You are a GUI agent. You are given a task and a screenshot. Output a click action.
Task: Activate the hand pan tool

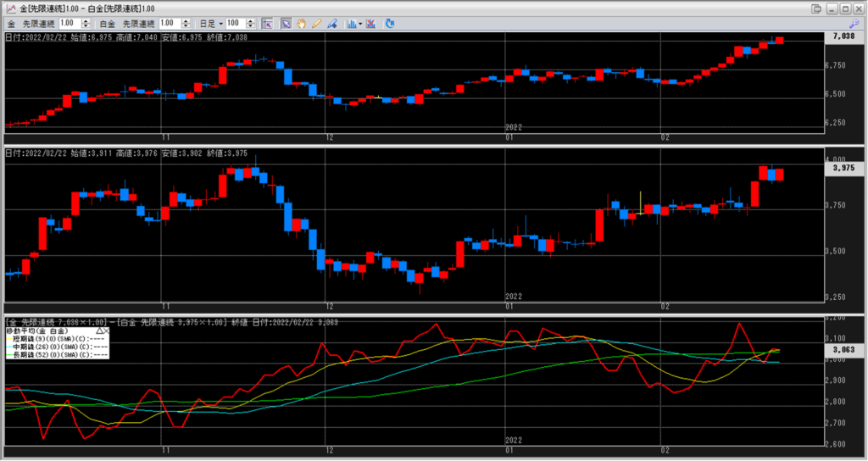tap(301, 23)
